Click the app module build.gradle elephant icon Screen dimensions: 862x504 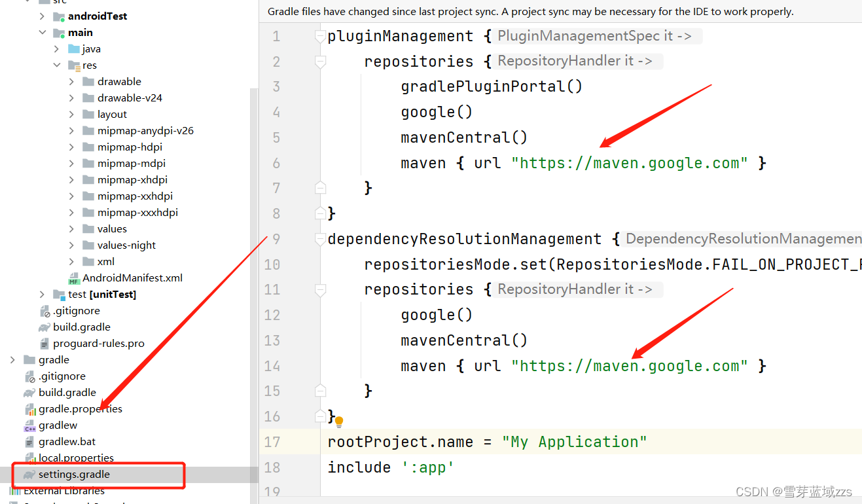45,327
